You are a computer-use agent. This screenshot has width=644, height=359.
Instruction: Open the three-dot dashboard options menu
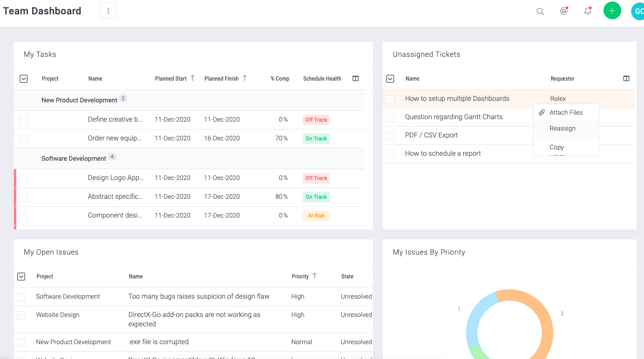pos(108,11)
